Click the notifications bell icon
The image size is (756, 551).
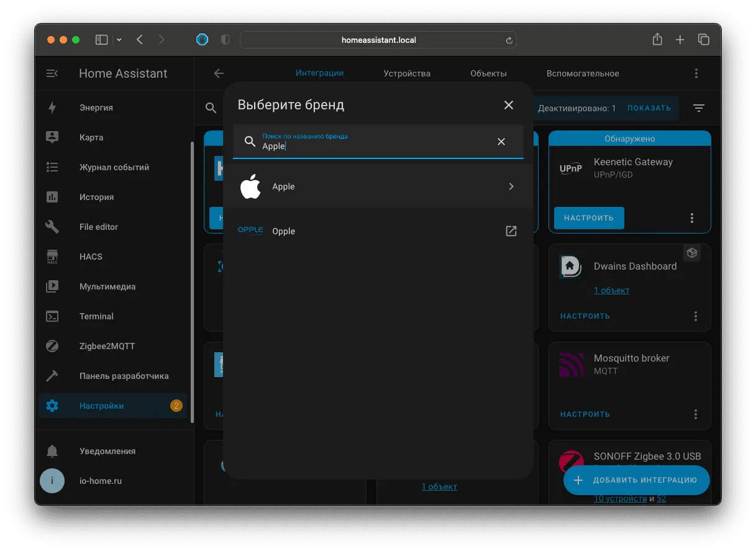pos(52,451)
